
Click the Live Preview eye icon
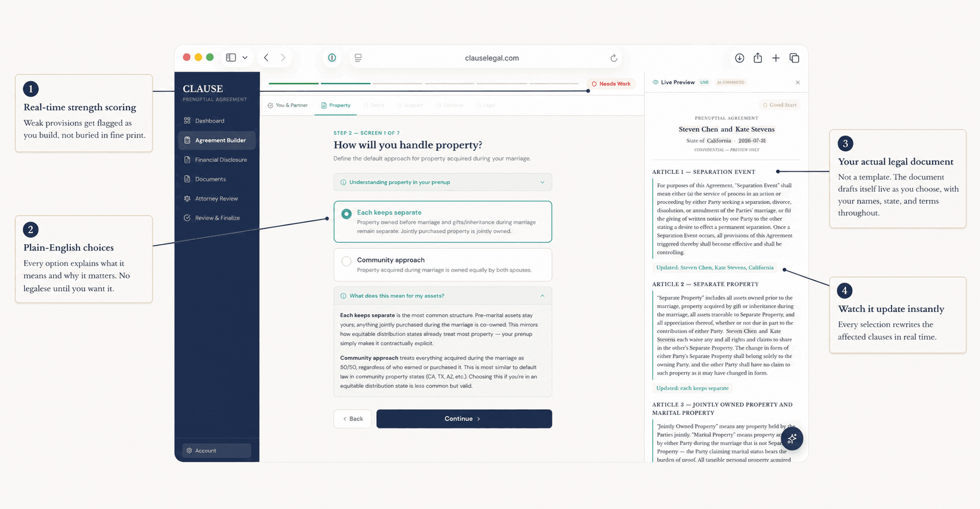pyautogui.click(x=656, y=82)
